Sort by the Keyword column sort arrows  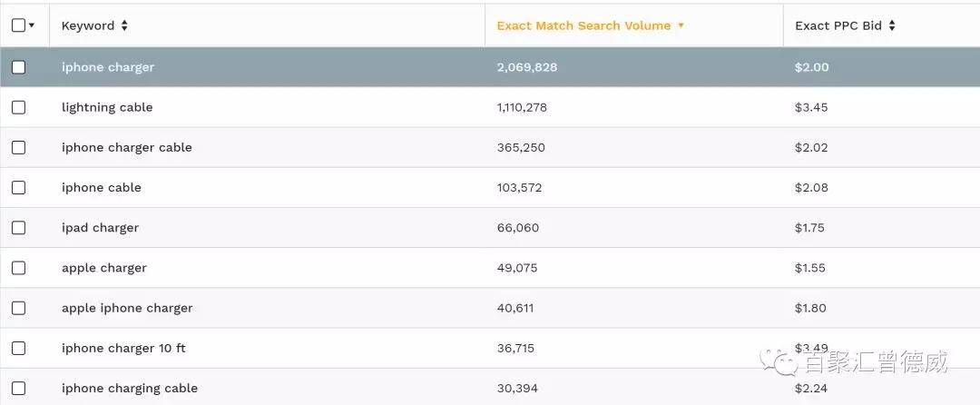pos(124,25)
